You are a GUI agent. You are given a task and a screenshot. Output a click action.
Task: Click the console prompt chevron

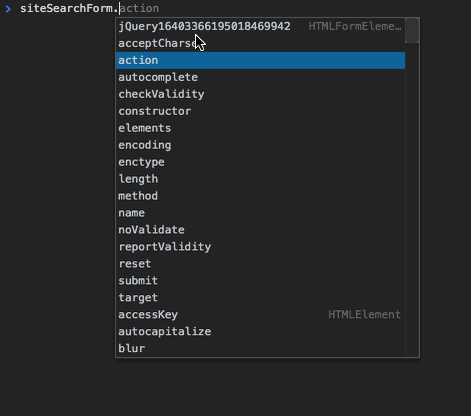click(x=8, y=9)
